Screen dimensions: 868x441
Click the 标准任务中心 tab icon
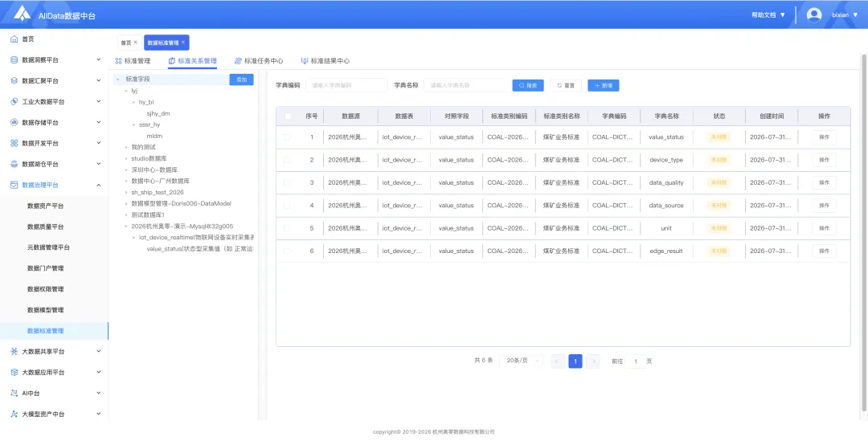click(x=238, y=61)
